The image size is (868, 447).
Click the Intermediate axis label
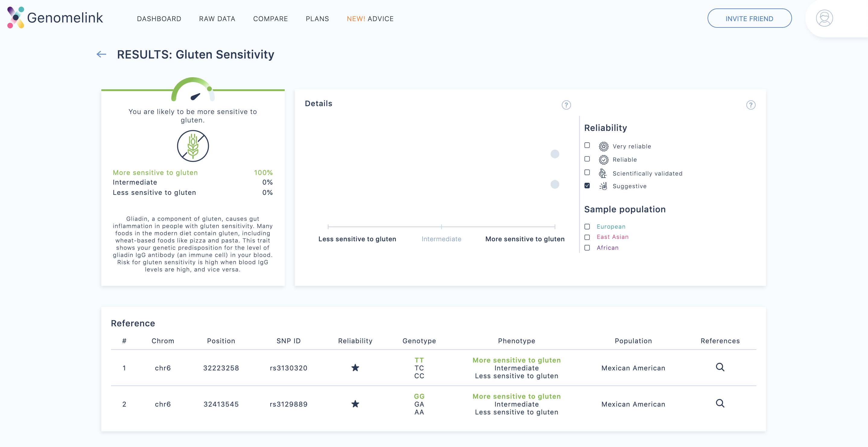[x=441, y=239]
